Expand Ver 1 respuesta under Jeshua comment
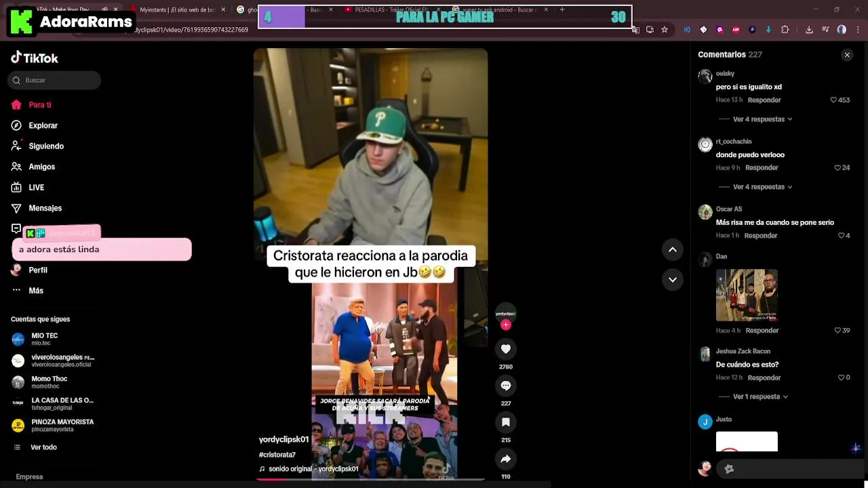This screenshot has height=488, width=868. [760, 396]
